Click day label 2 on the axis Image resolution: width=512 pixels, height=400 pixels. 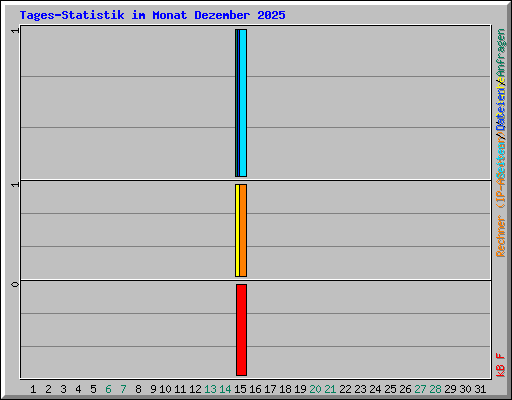point(48,389)
